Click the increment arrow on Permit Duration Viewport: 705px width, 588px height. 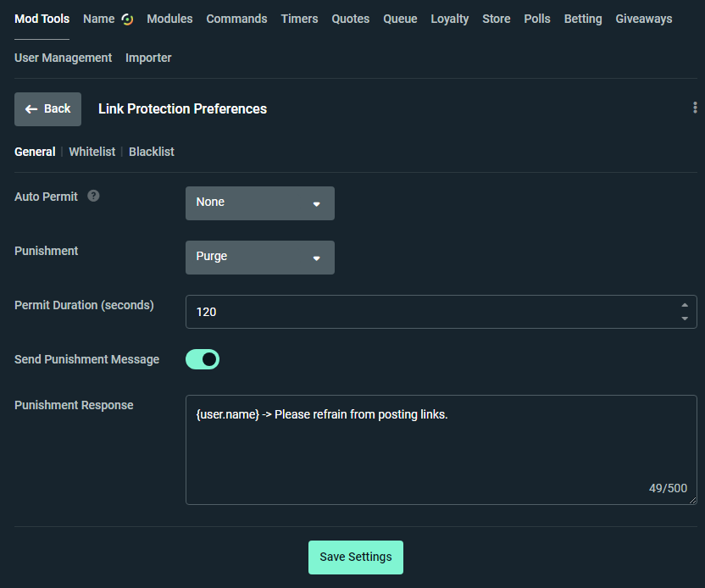pos(685,306)
